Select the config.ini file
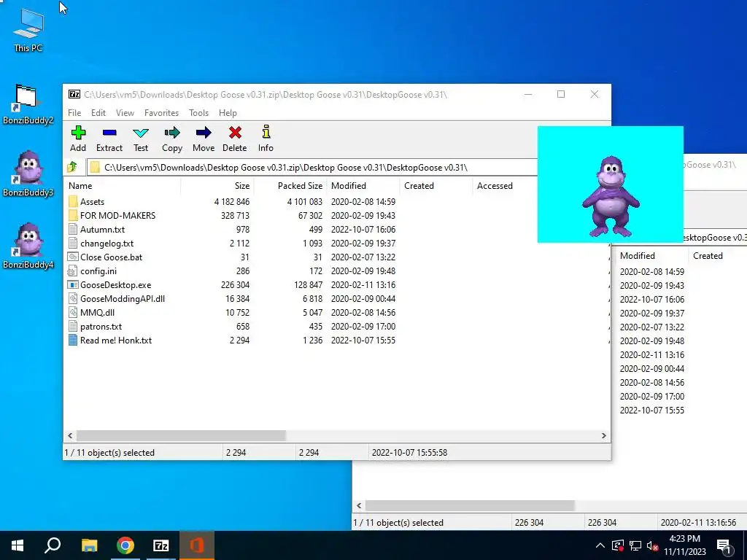 (x=98, y=271)
